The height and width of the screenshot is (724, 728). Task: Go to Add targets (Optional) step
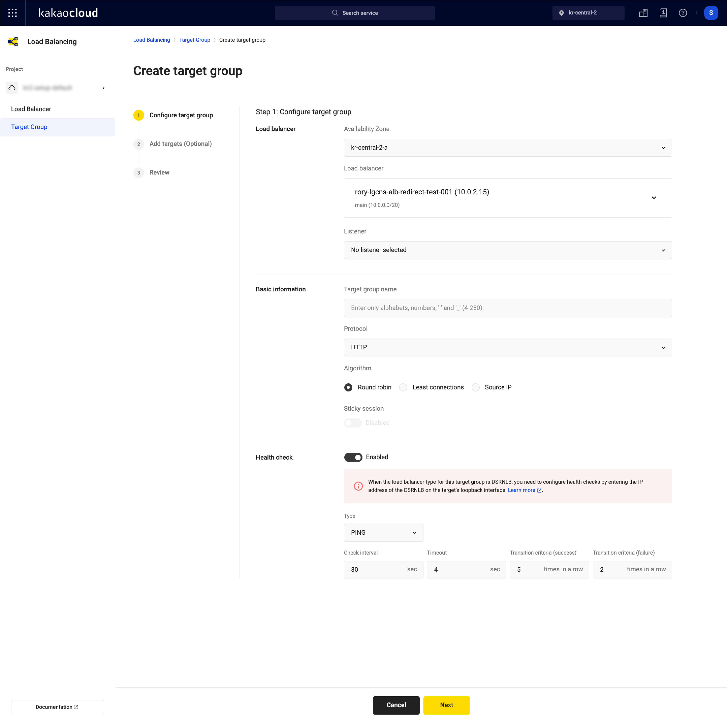181,144
